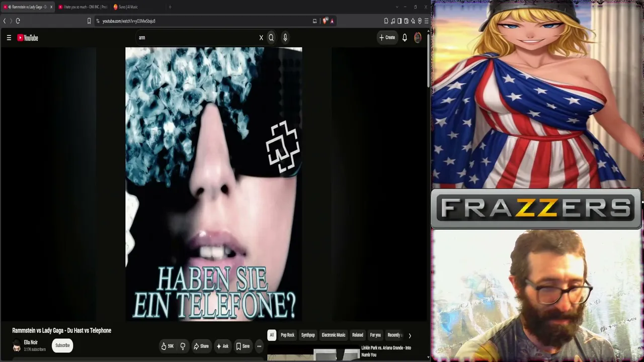Reload the YouTube page
Image resolution: width=644 pixels, height=362 pixels.
(x=18, y=21)
